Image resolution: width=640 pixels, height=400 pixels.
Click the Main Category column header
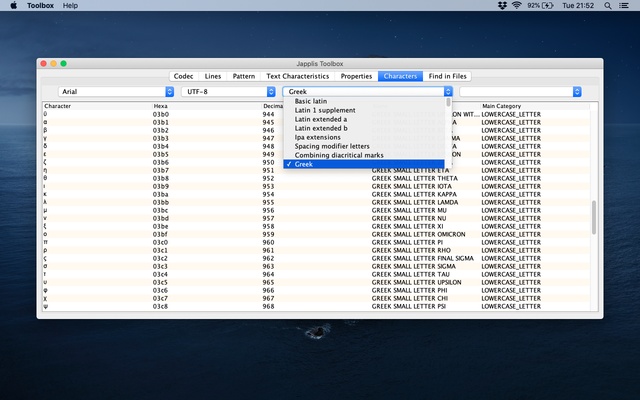point(535,106)
